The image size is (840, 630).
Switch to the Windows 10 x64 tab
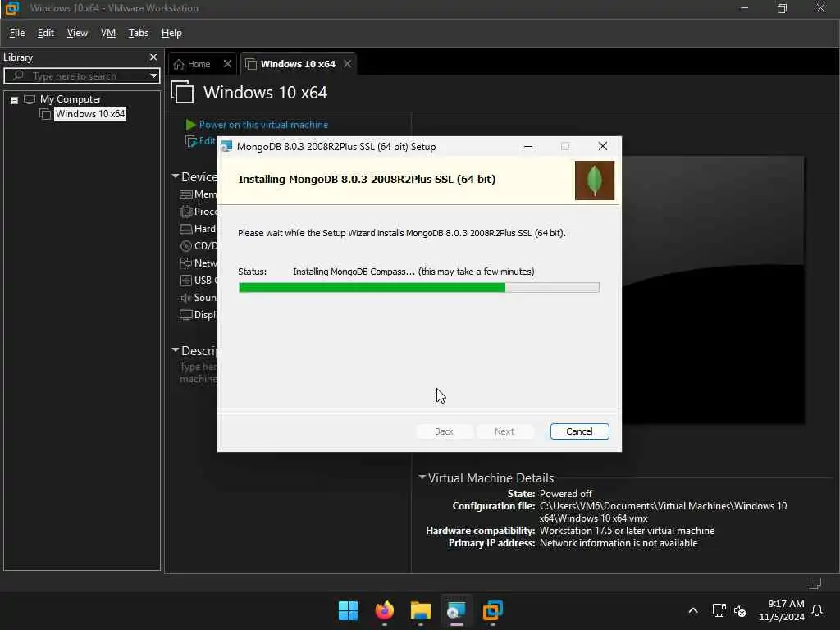pyautogui.click(x=297, y=64)
